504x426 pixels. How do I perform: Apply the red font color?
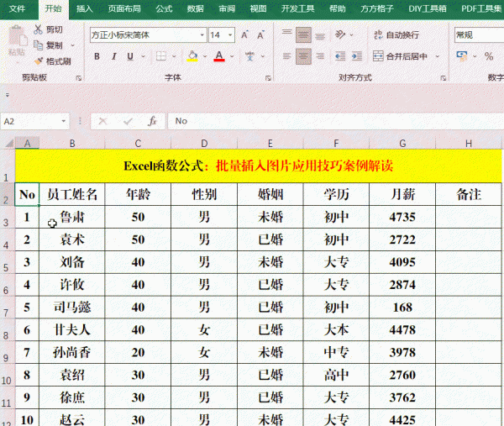point(219,56)
